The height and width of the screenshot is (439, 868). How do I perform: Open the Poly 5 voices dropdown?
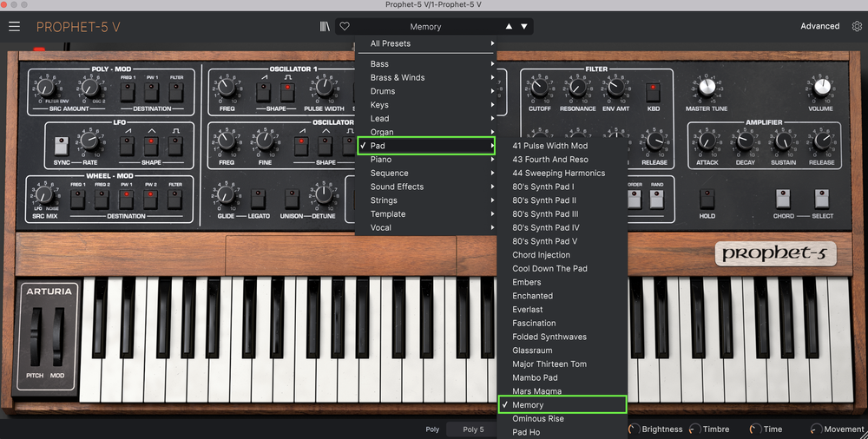coord(473,429)
